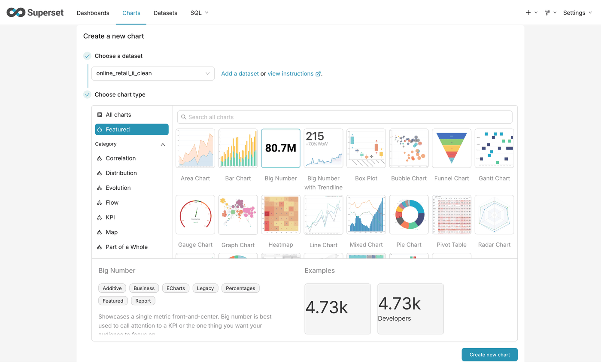Pick the Gauge Chart thumbnail
Viewport: 601px width, 364px height.
[x=195, y=215]
